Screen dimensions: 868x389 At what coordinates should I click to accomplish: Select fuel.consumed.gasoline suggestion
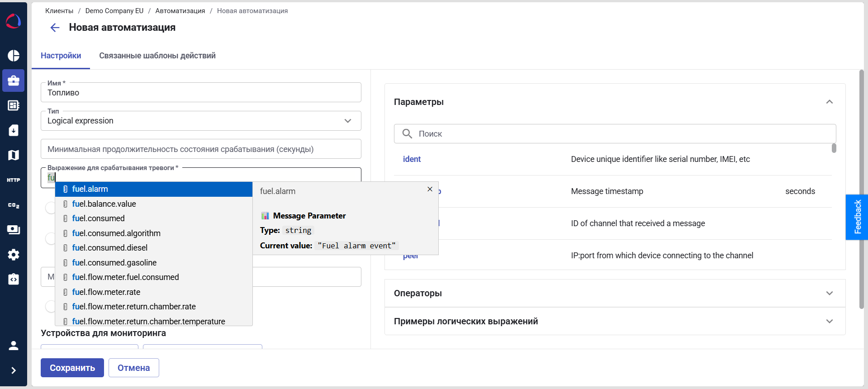pyautogui.click(x=154, y=263)
